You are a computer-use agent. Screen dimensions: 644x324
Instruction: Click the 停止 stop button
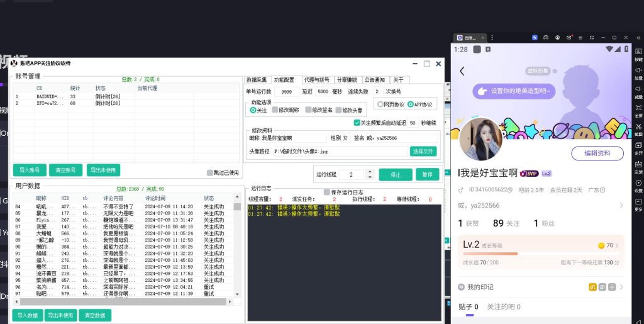click(x=395, y=175)
